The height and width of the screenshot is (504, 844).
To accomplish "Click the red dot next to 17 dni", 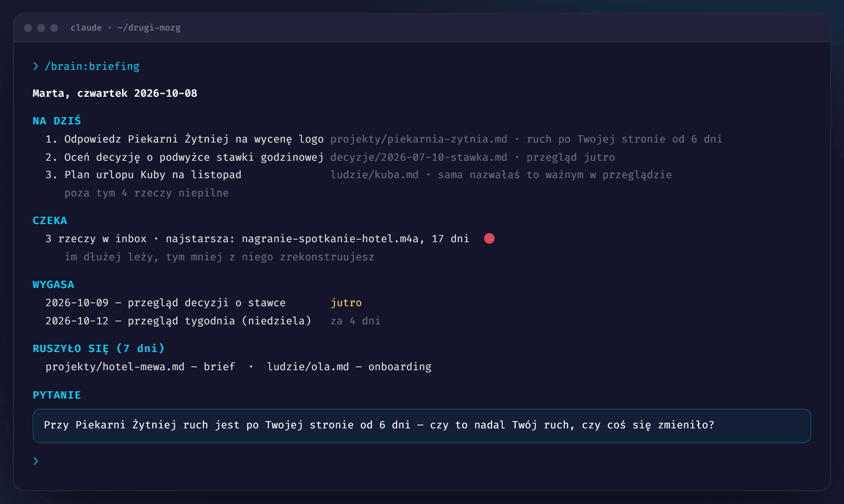I will [489, 239].
